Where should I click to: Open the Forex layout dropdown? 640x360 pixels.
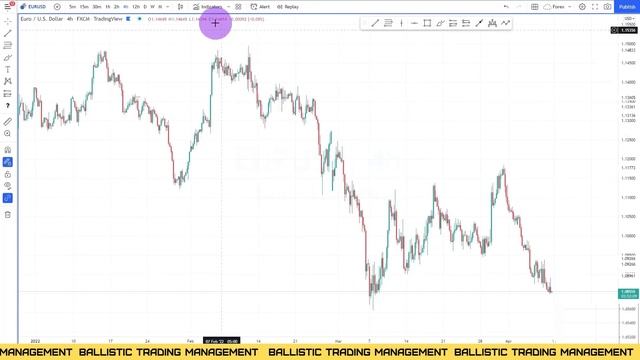tap(558, 7)
